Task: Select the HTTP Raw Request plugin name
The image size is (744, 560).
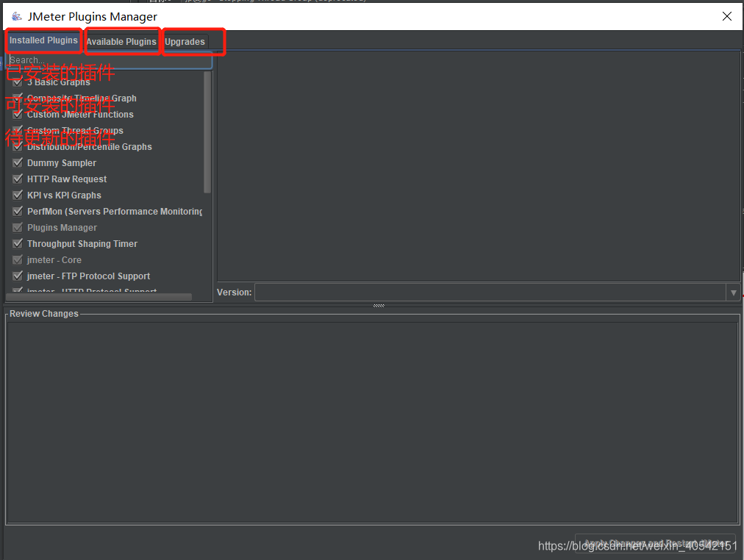Action: click(x=67, y=179)
